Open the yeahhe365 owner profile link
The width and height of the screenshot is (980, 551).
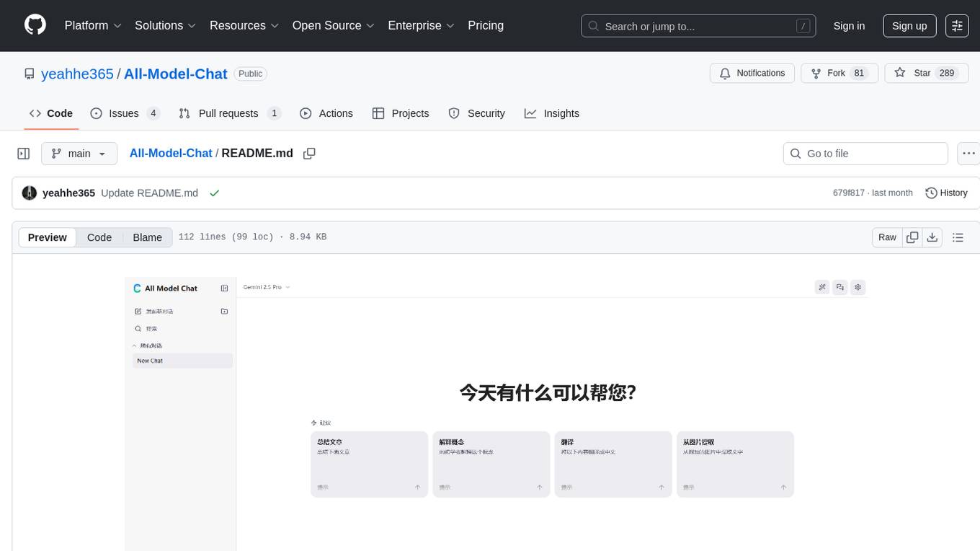point(77,74)
